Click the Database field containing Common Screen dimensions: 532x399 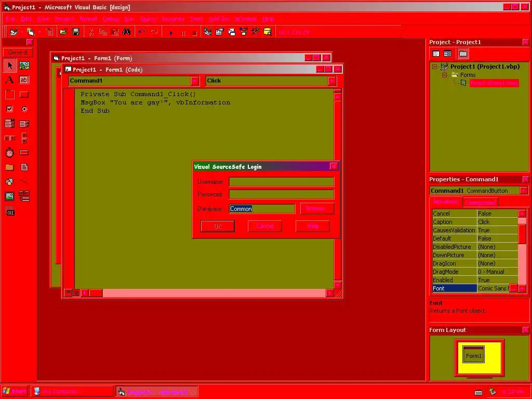pyautogui.click(x=262, y=209)
